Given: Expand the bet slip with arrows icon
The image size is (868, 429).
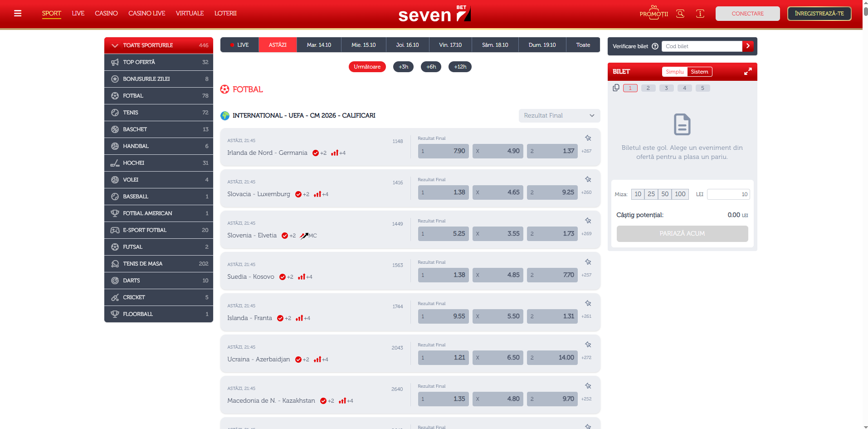Looking at the screenshot, I should pos(747,72).
